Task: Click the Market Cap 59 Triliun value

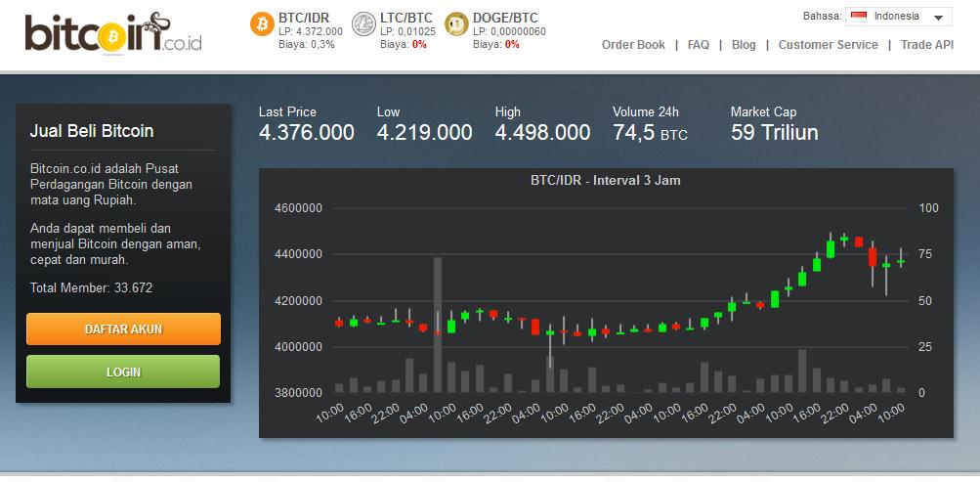Action: (x=775, y=133)
